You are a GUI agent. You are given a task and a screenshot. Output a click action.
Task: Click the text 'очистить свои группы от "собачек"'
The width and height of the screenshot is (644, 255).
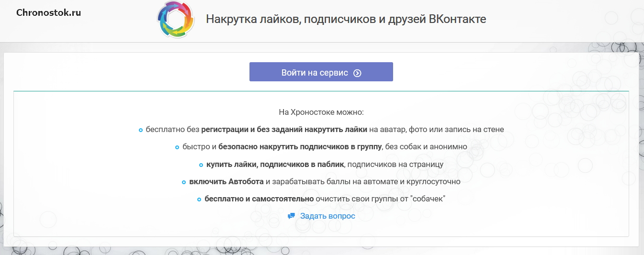380,199
